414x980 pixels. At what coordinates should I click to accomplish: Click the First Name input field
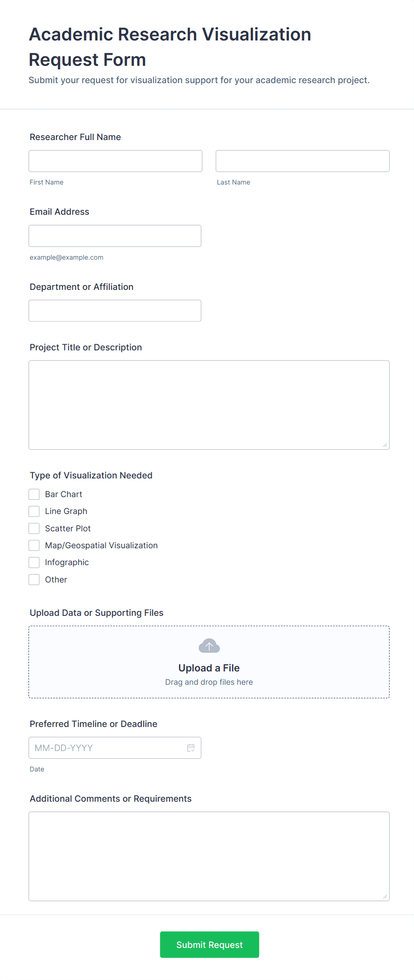tap(115, 161)
